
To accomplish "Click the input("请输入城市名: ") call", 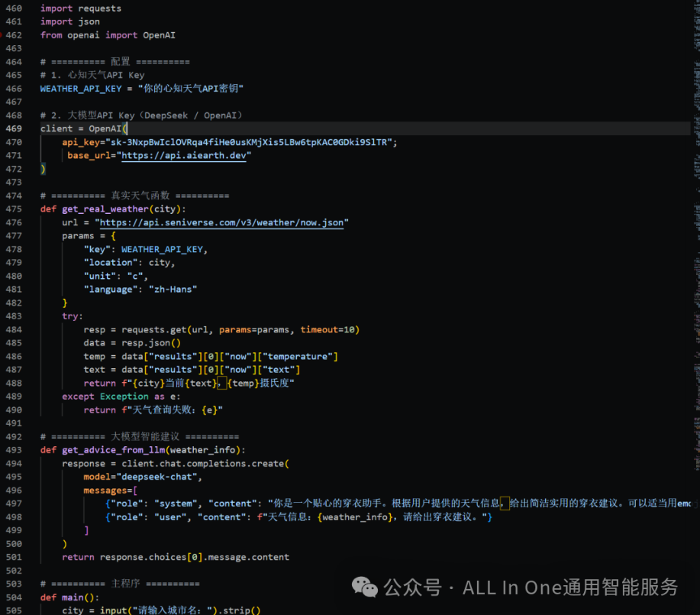I will coord(159,610).
